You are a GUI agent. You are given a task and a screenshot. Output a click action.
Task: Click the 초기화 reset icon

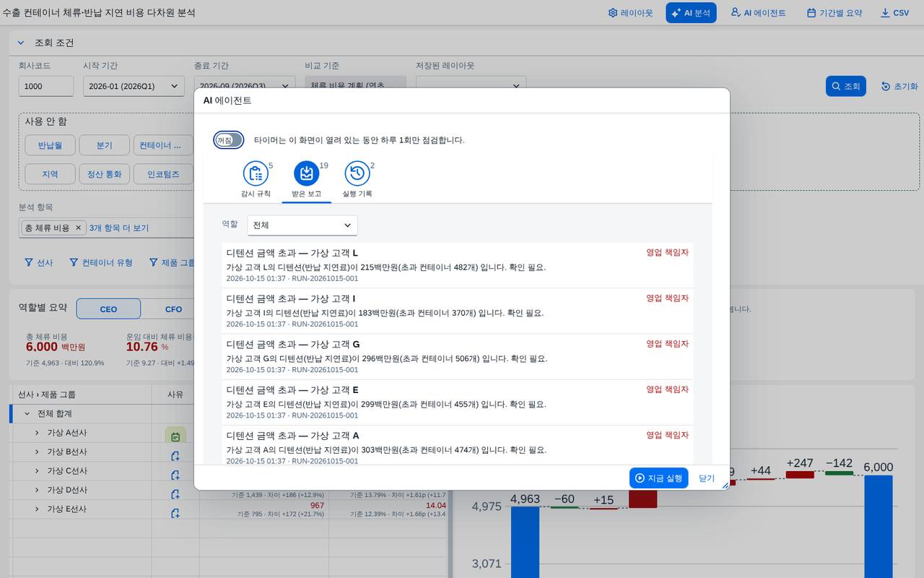tap(886, 86)
